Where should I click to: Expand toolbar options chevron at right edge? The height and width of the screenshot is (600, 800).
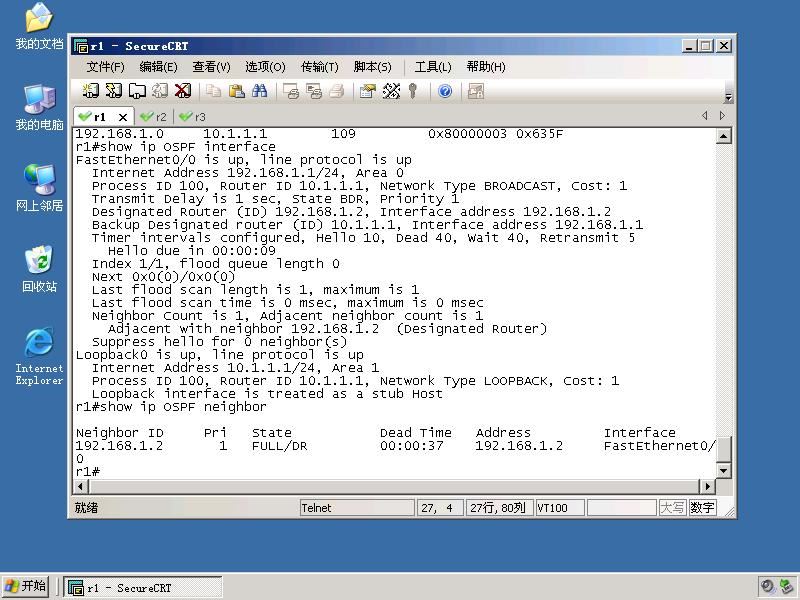729,97
